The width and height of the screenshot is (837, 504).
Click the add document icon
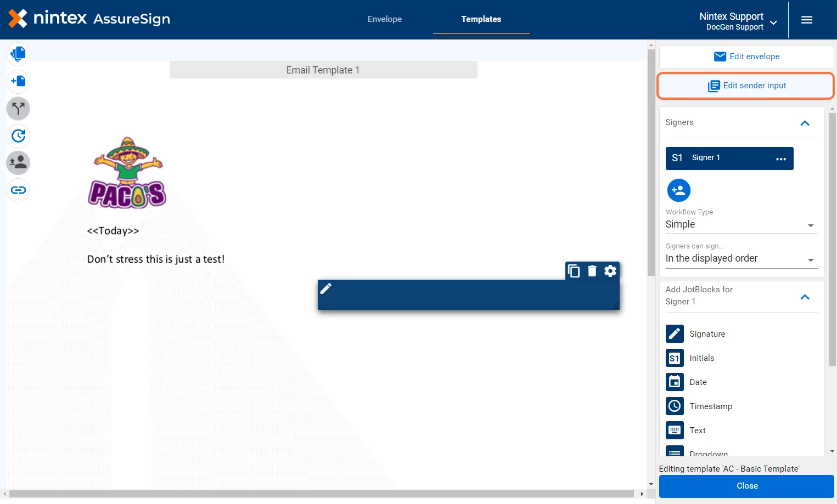18,81
